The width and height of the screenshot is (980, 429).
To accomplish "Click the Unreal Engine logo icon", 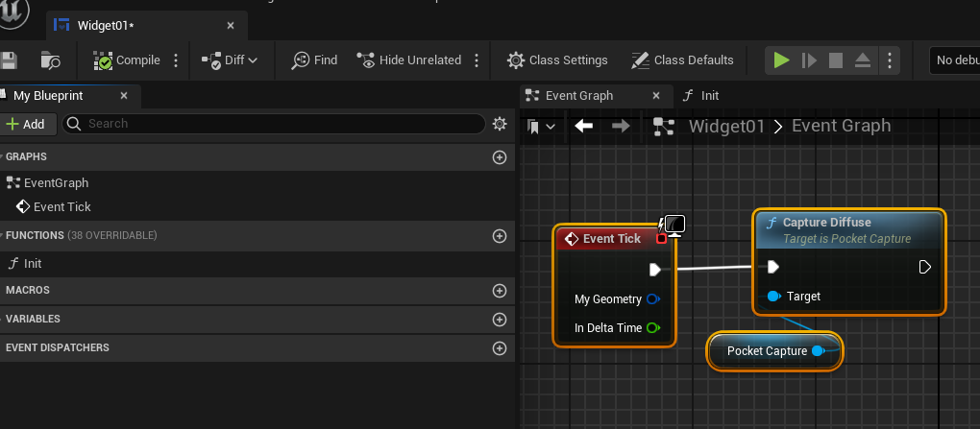I will tap(12, 13).
